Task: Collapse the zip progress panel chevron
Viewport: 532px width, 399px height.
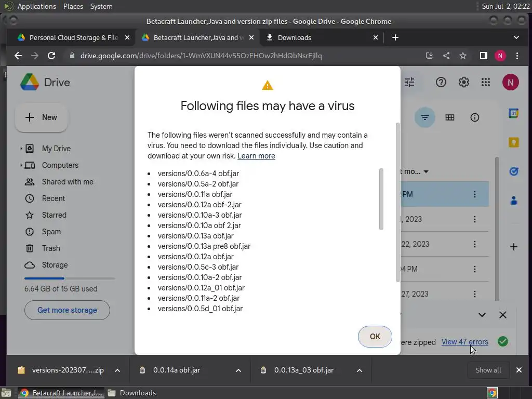Action: coord(482,315)
